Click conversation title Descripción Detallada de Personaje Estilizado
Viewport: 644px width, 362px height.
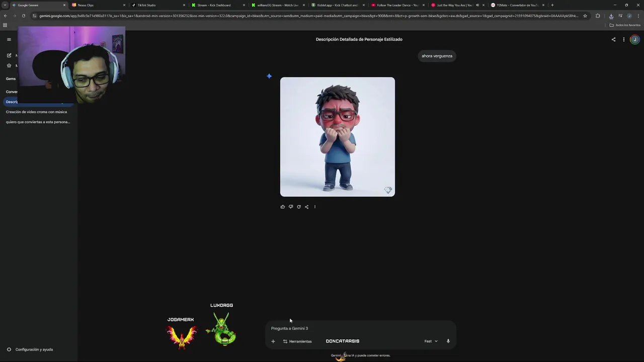359,39
